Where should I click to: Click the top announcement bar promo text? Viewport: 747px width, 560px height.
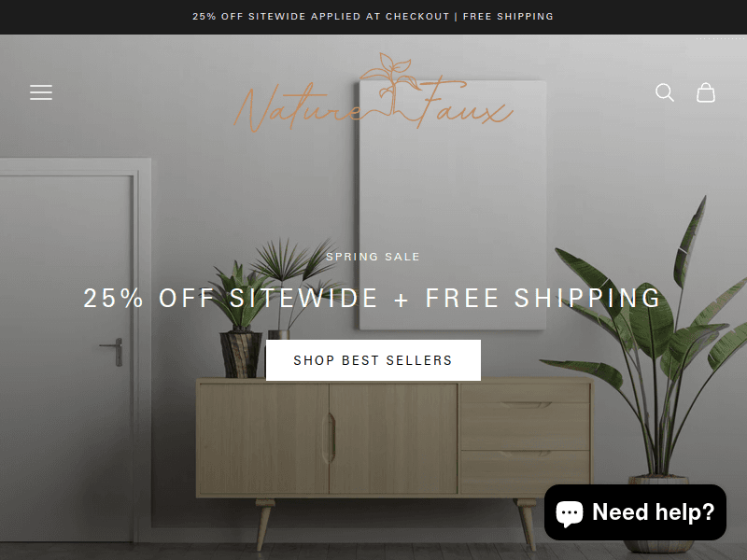click(x=373, y=16)
